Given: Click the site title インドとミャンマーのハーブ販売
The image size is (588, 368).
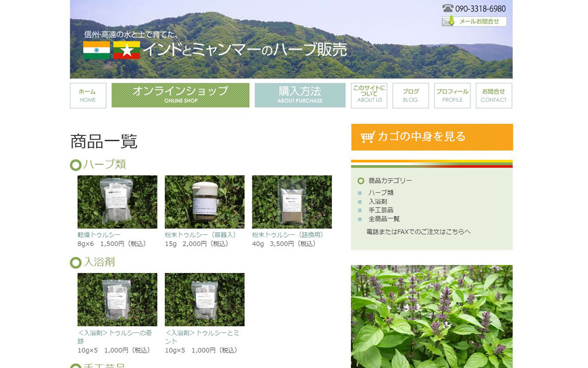Looking at the screenshot, I should pos(244,50).
